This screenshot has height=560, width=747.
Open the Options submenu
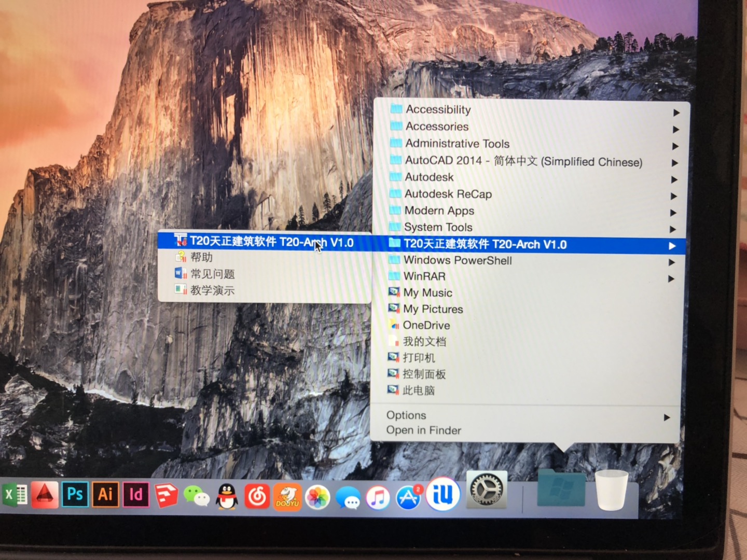click(525, 416)
